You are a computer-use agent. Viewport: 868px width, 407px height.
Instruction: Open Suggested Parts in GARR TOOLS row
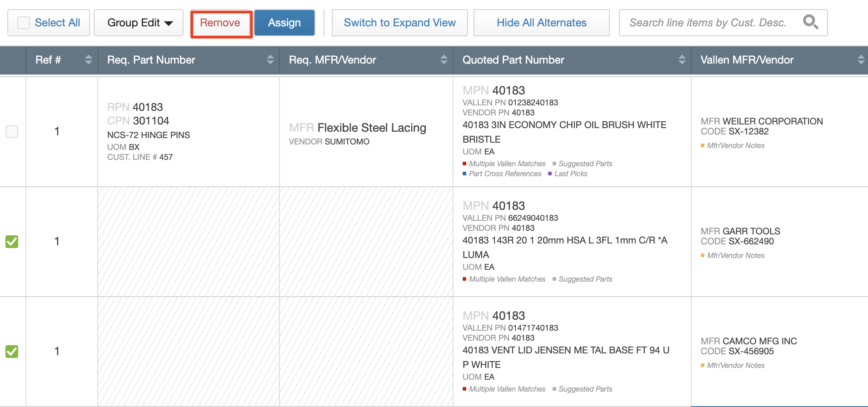click(585, 279)
